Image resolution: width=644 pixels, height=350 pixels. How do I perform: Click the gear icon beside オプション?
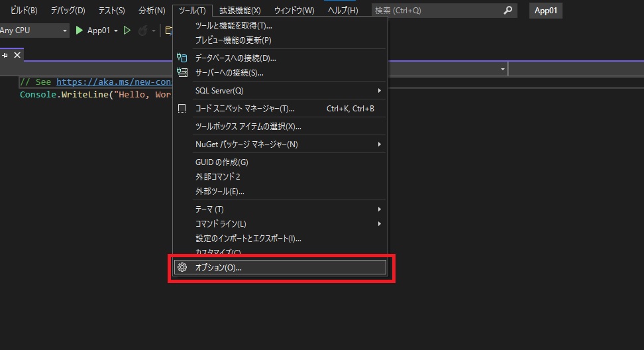click(182, 268)
